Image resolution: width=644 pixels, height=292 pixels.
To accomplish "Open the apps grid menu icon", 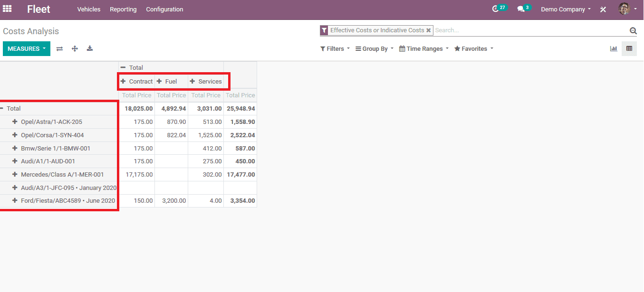I will (x=7, y=9).
